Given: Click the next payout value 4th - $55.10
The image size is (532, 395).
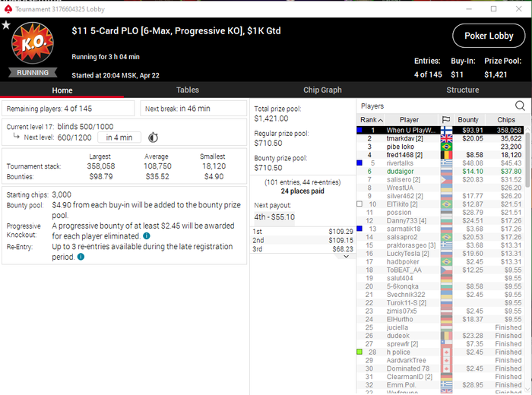Looking at the screenshot, I should 274,217.
